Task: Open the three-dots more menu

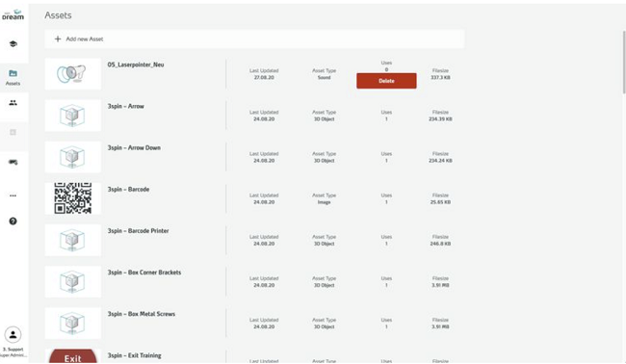Action: [13, 195]
